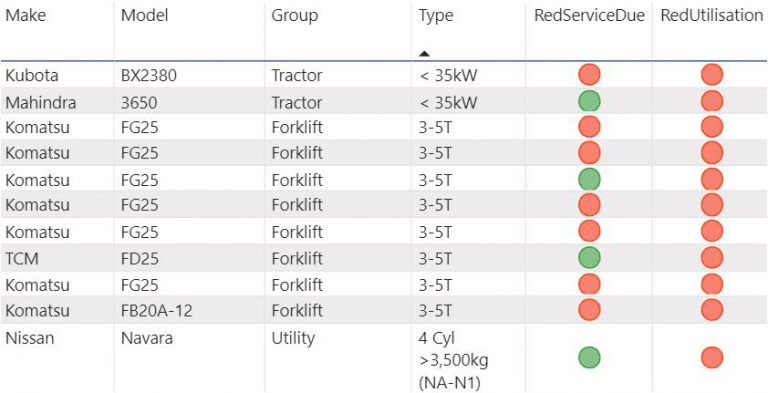Click the green service-due circle for Mahindra 3650

pos(589,101)
